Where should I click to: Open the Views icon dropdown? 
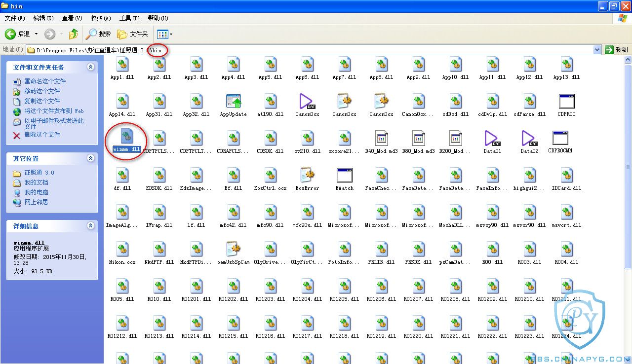tap(164, 34)
